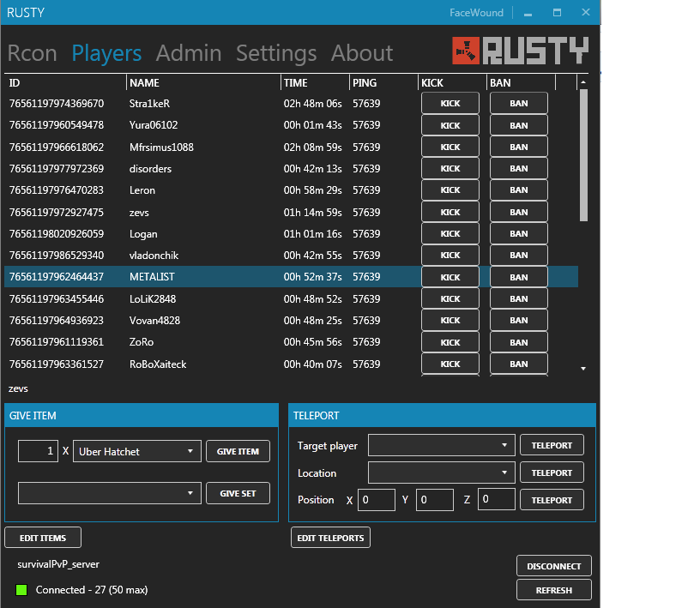Click the item quantity field

tap(38, 451)
